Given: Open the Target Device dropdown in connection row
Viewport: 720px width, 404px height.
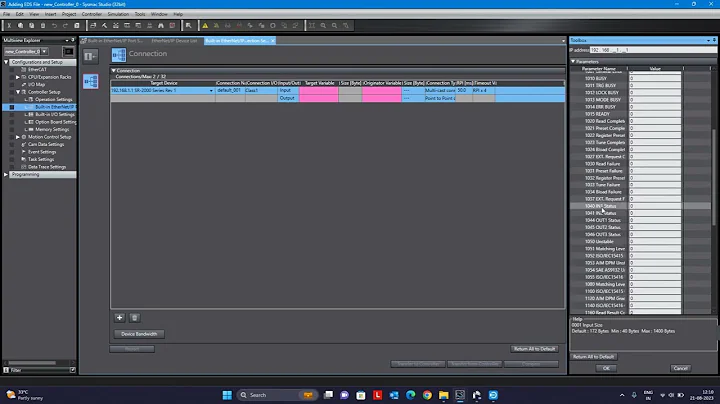Looking at the screenshot, I should point(211,90).
